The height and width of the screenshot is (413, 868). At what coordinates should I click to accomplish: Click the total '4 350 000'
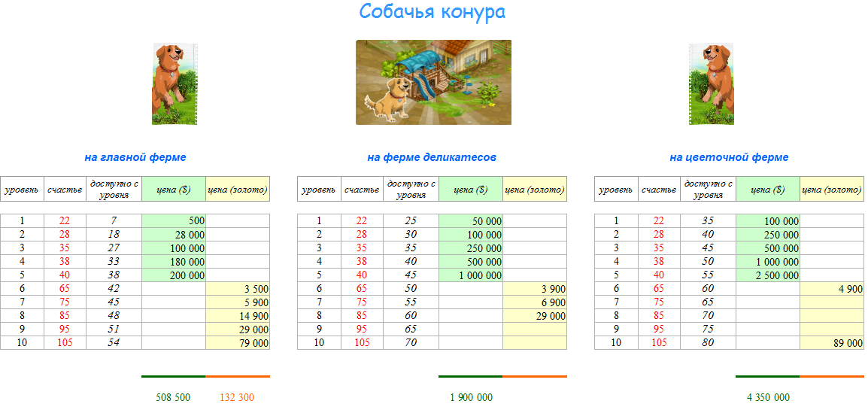click(769, 397)
